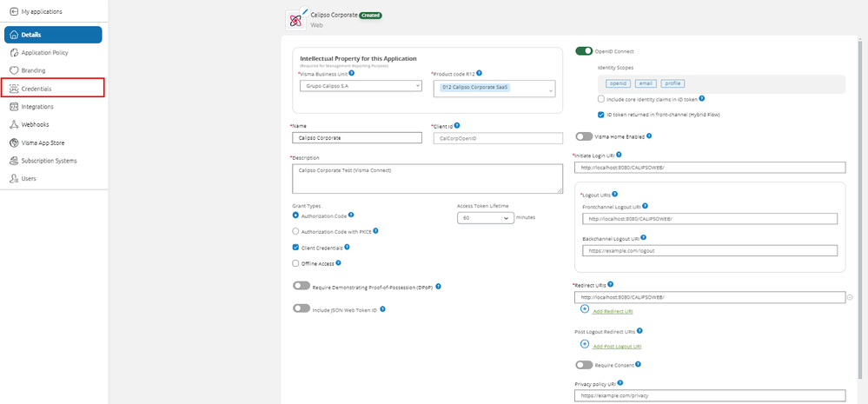
Task: Click the plus icon for Add Redirect URI
Action: click(x=584, y=308)
